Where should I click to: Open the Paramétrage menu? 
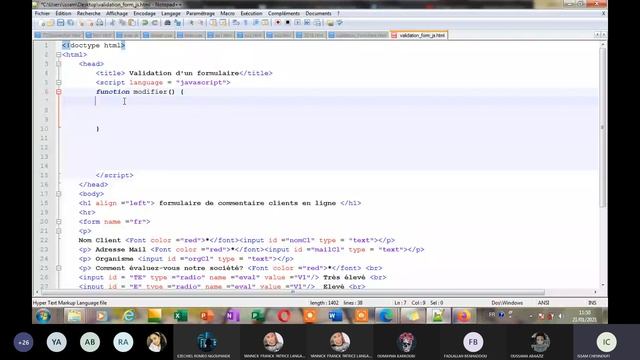click(200, 13)
